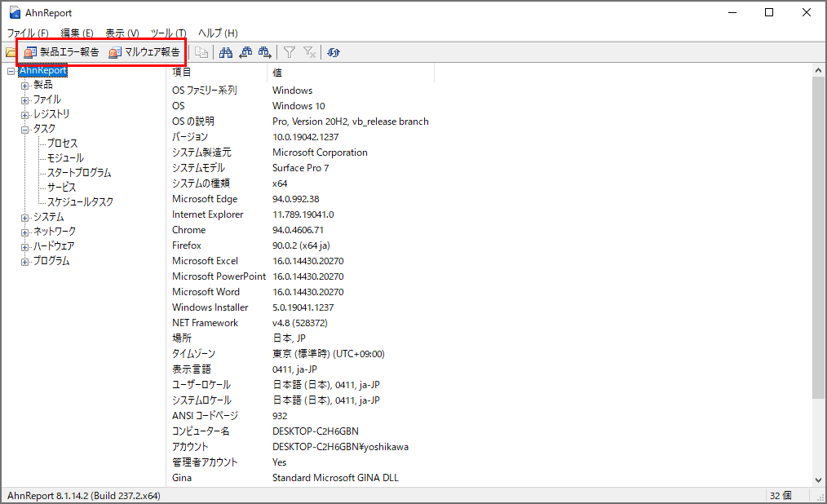Click the 製品エラー報告 toolbar button
Viewport: 827px width, 504px height.
point(62,52)
